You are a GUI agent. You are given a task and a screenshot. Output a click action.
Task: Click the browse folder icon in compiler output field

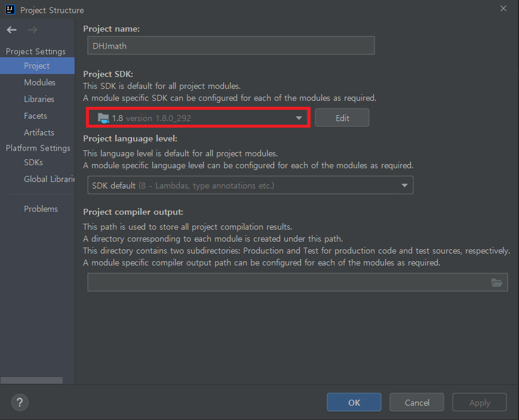tap(497, 282)
